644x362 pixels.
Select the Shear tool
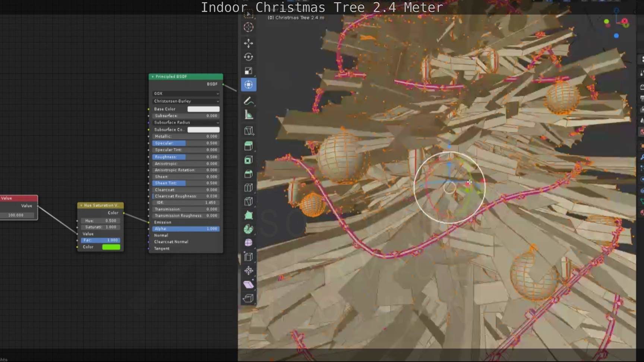coord(249,284)
